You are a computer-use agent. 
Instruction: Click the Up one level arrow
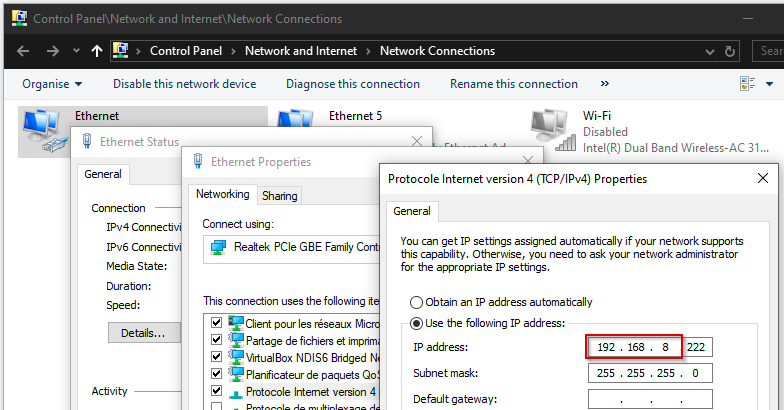coord(96,51)
